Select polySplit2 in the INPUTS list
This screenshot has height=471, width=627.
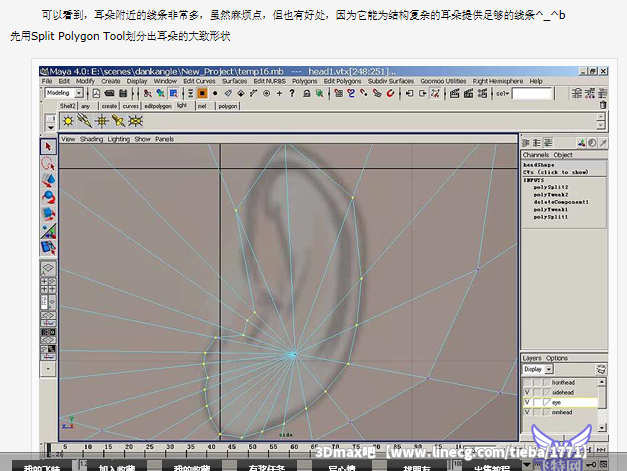point(551,187)
